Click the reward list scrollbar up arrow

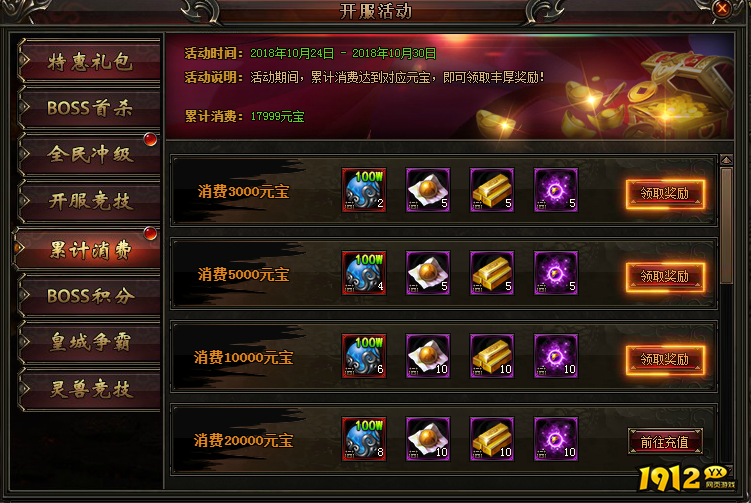(727, 160)
